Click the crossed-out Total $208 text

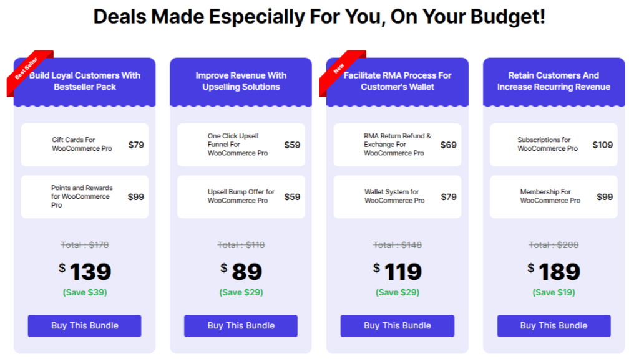554,245
